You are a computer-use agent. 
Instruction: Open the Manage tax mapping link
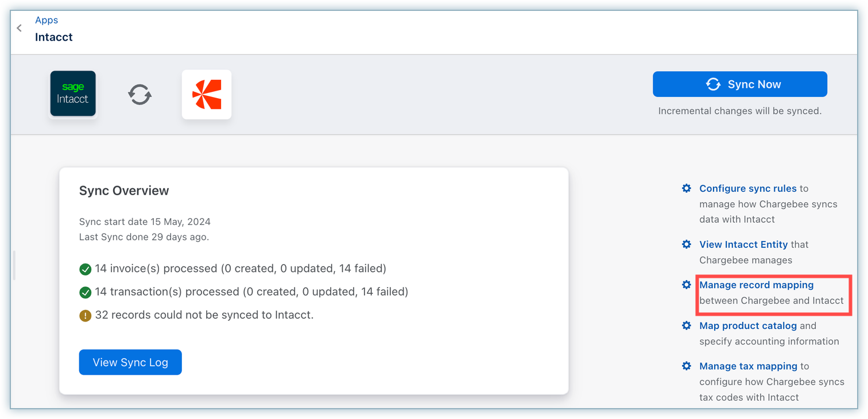[748, 366]
